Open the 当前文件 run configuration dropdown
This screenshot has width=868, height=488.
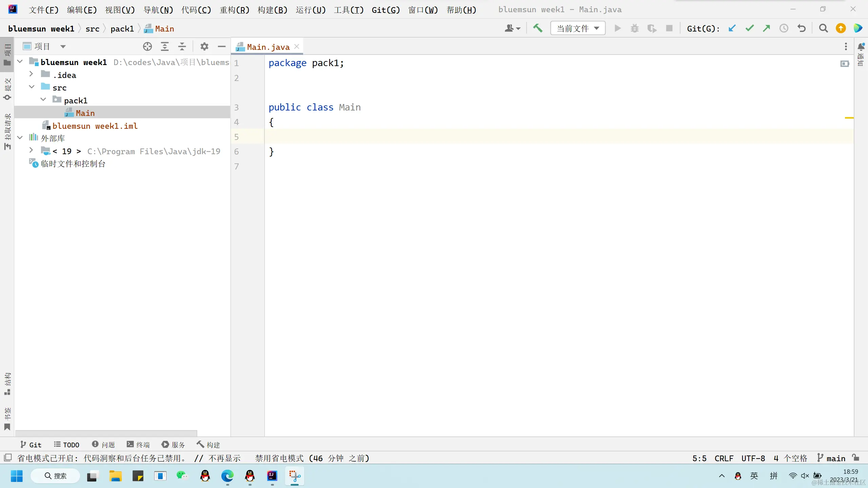point(578,28)
